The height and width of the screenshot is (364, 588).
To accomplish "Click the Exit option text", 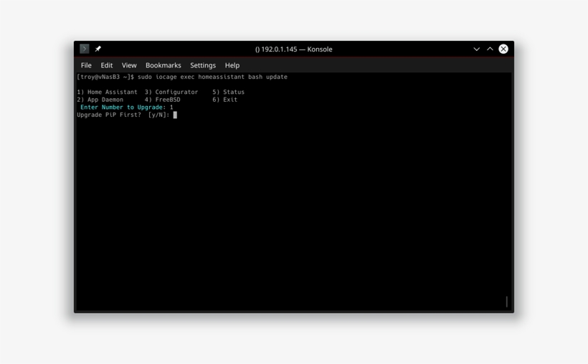I will click(x=230, y=100).
